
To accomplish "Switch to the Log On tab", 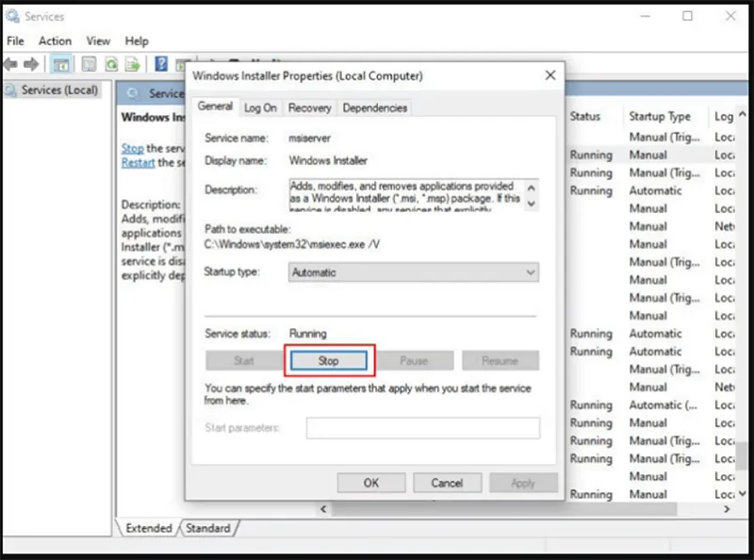I will coord(260,107).
